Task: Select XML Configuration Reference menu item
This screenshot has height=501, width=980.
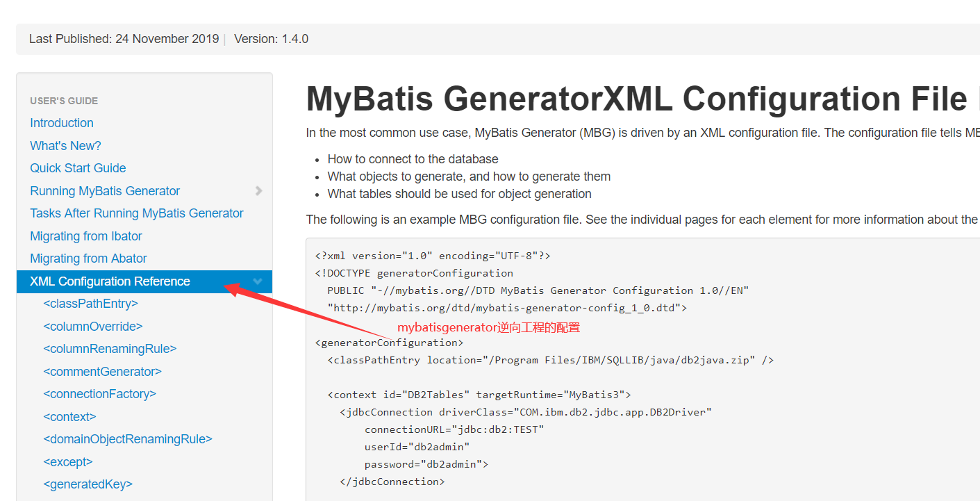Action: click(144, 281)
